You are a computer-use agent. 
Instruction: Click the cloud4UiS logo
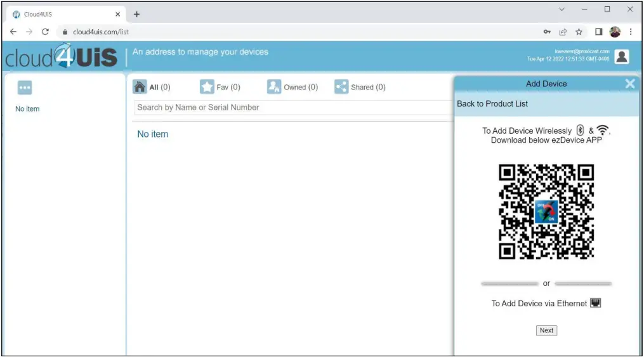[61, 56]
